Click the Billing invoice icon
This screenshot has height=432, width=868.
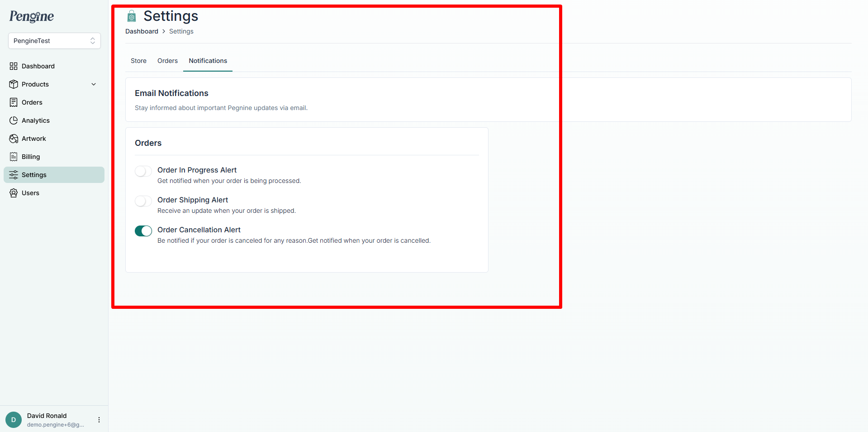click(x=14, y=157)
